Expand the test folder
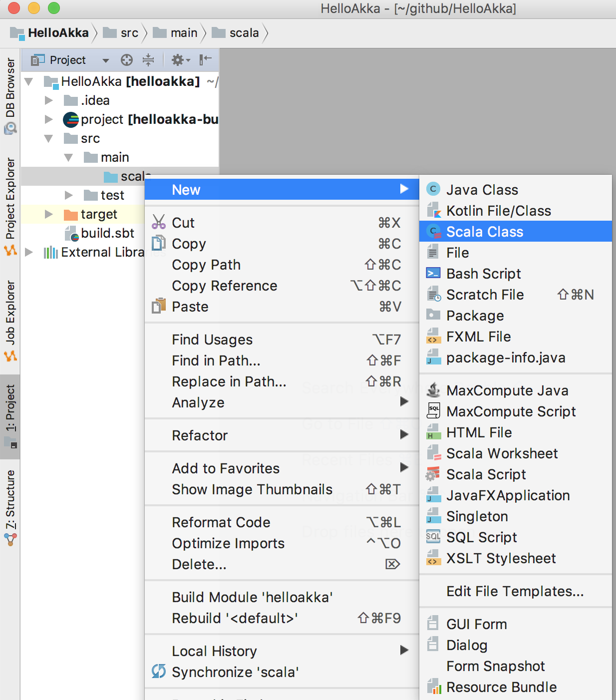Screen dimensions: 616x700 pyautogui.click(x=69, y=195)
